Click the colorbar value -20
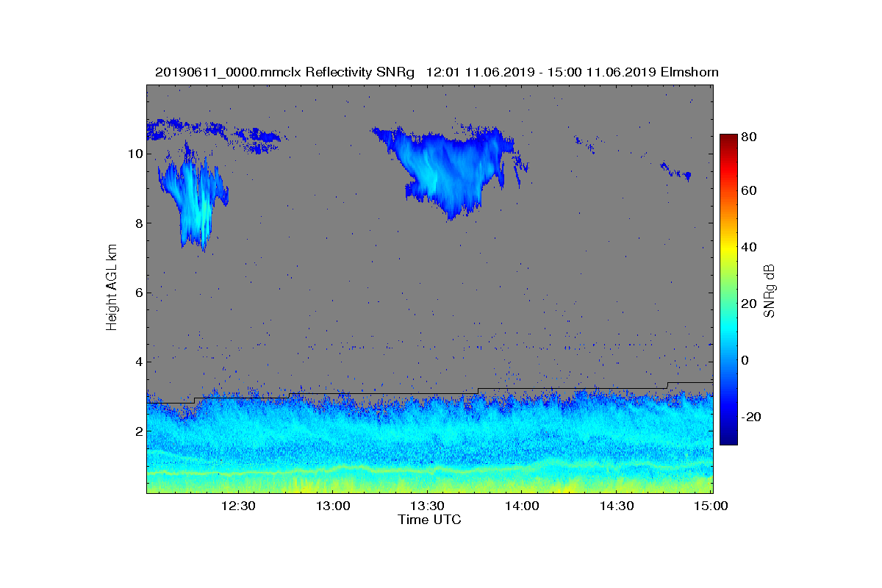Image resolution: width=882 pixels, height=588 pixels. pyautogui.click(x=752, y=417)
